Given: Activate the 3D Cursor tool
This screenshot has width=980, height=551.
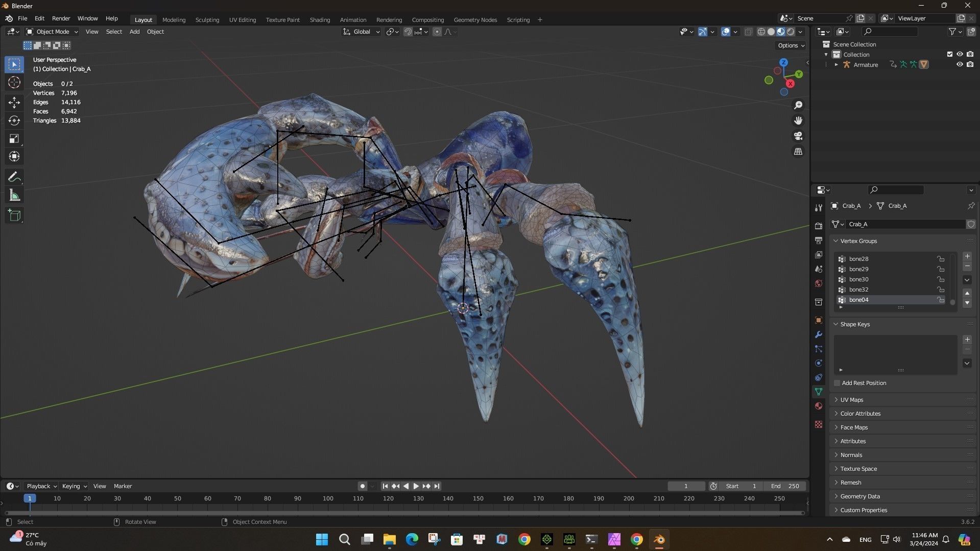Looking at the screenshot, I should 14,83.
